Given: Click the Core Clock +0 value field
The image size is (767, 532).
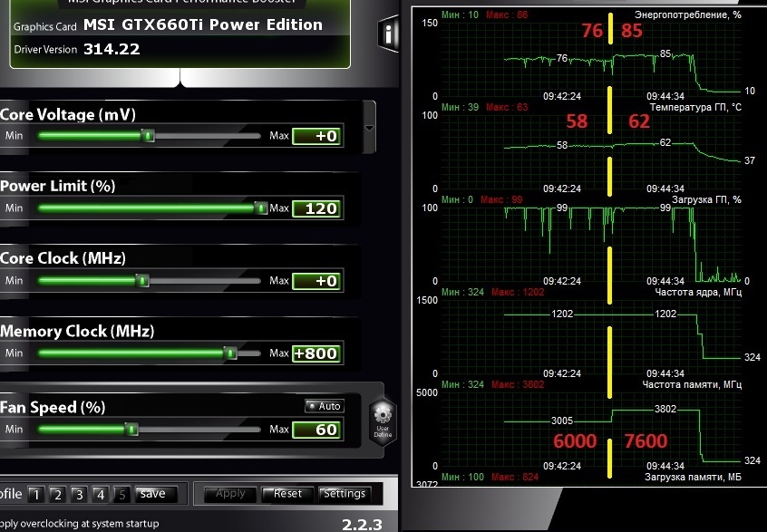Looking at the screenshot, I should pyautogui.click(x=317, y=281).
